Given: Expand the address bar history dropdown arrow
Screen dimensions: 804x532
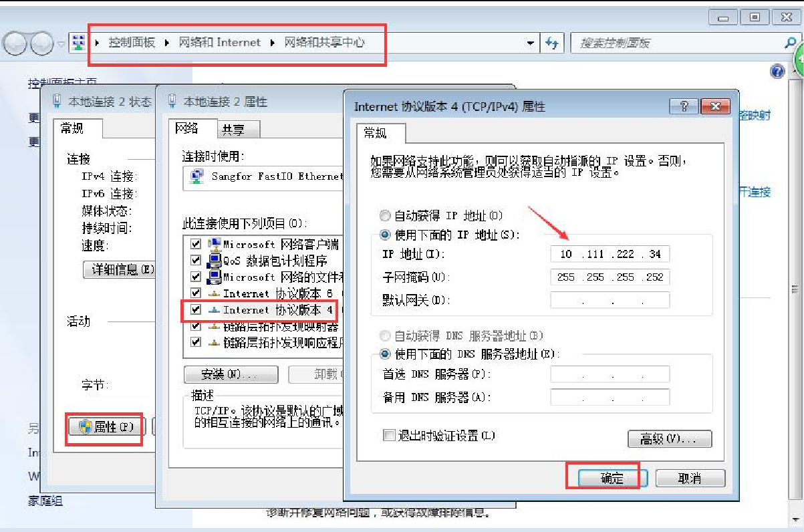Looking at the screenshot, I should [x=531, y=43].
